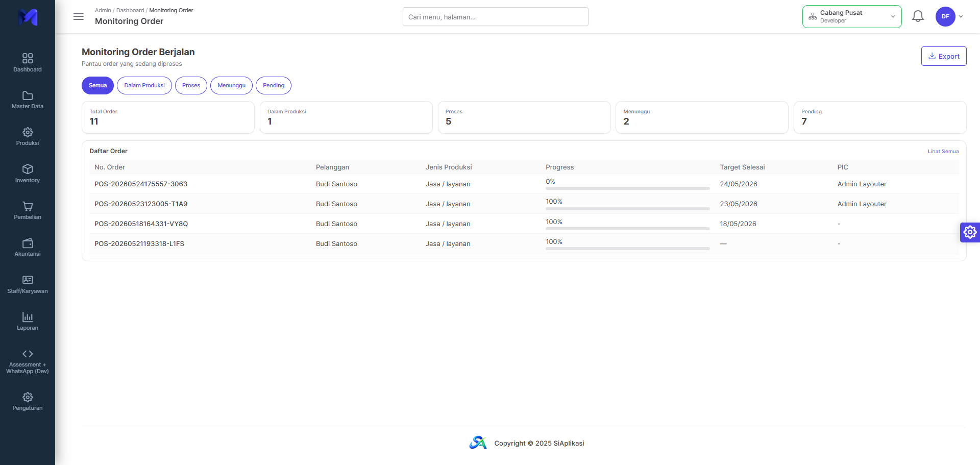Toggle the hamburger menu icon
Screen dimensions: 980x465
(x=79, y=16)
